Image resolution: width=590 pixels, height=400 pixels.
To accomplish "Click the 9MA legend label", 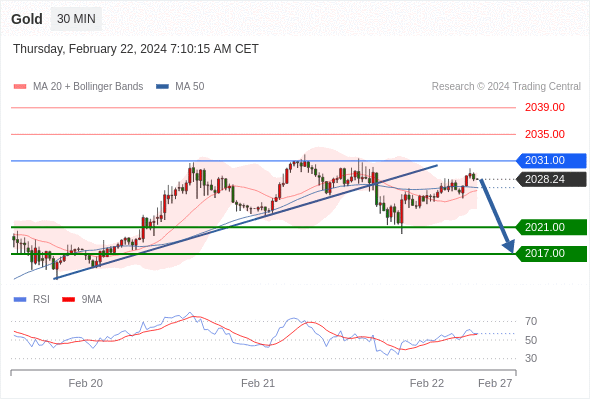I will (x=92, y=300).
